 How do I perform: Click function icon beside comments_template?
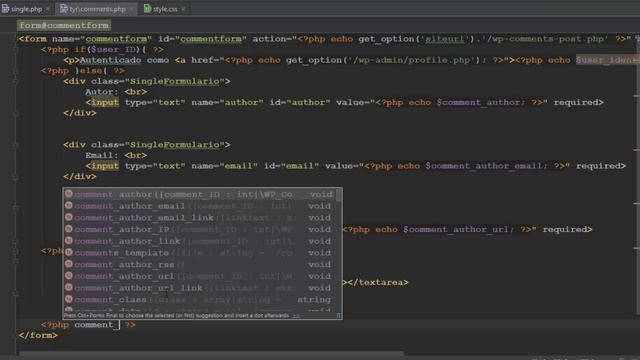click(69, 252)
